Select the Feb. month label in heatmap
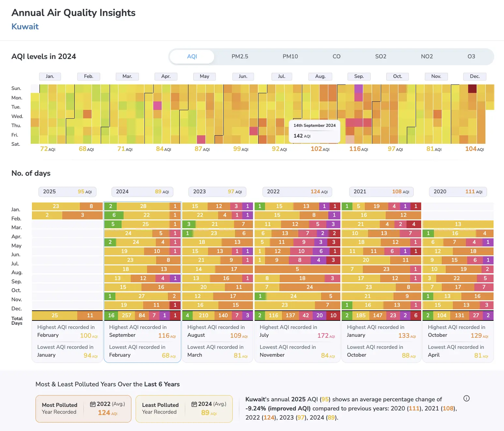504x431 pixels. pos(89,76)
